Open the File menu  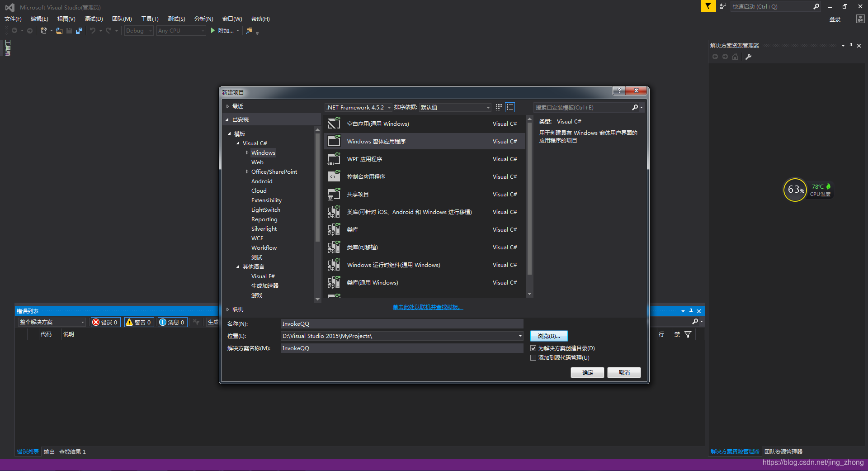(x=13, y=19)
